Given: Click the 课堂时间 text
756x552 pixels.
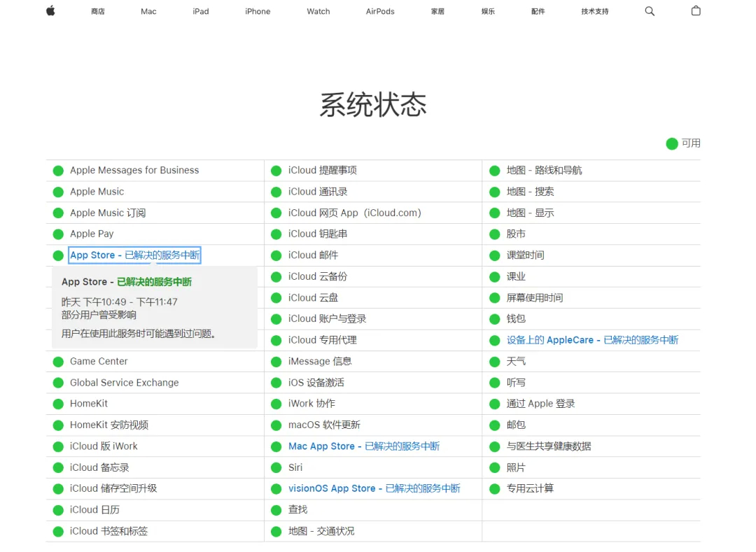Looking at the screenshot, I should 526,255.
